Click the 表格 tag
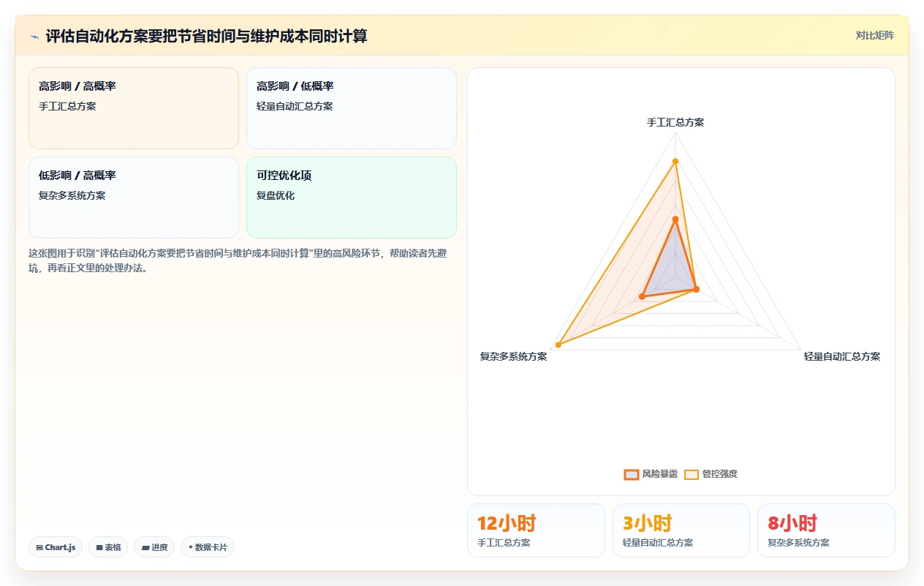 click(x=108, y=547)
